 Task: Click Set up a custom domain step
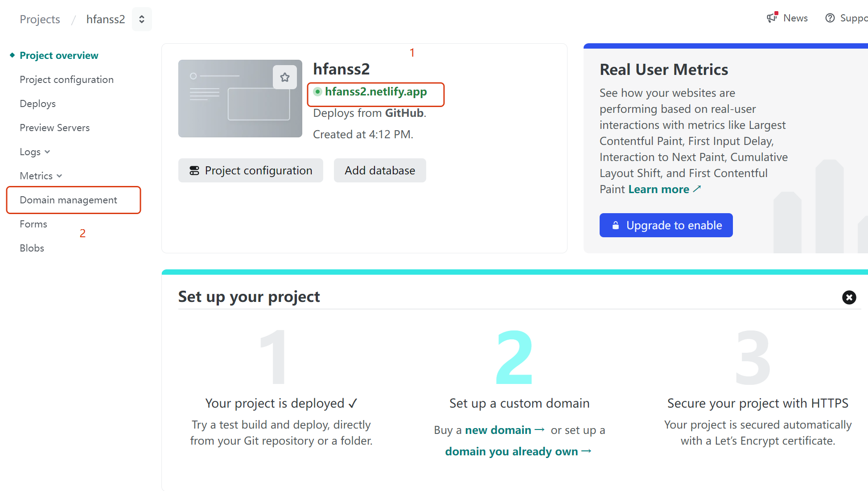pos(519,403)
